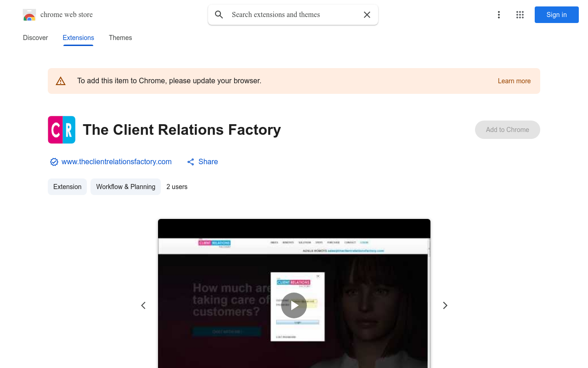Viewport: 588px width, 368px height.
Task: Click 'The Client Relations Factory' title text
Action: 182,130
